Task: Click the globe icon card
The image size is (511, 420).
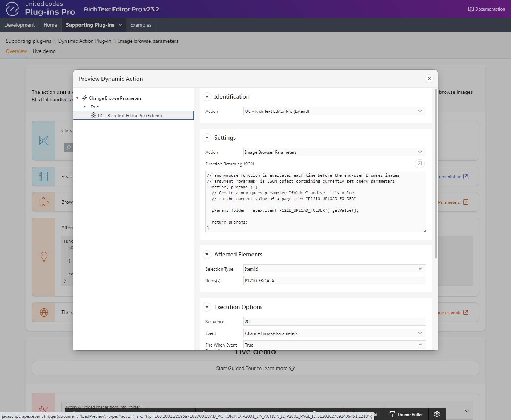Action: pyautogui.click(x=44, y=312)
